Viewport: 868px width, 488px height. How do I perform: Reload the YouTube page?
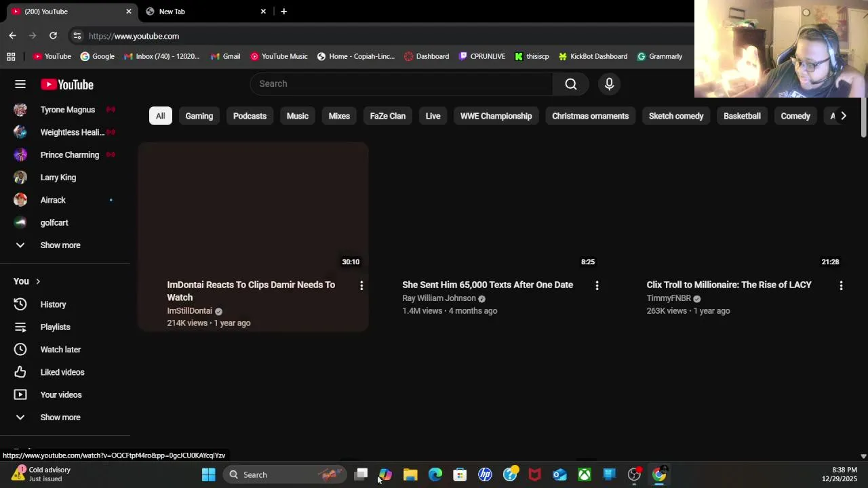click(53, 36)
